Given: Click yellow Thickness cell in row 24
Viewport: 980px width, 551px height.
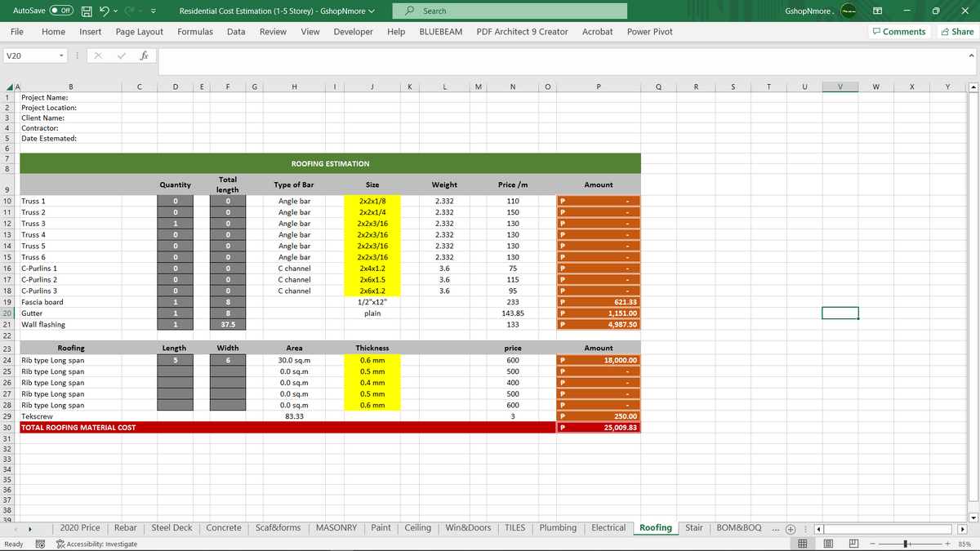Looking at the screenshot, I should click(372, 360).
